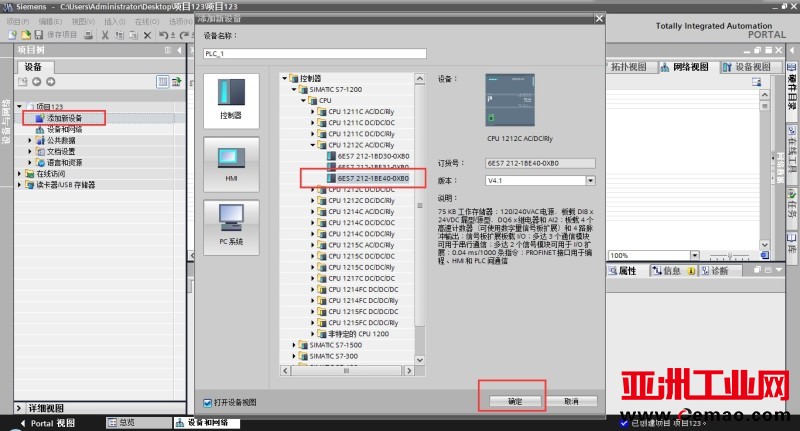800x431 pixels.
Task: Open 在线工具 online tools side tab
Action: click(792, 148)
